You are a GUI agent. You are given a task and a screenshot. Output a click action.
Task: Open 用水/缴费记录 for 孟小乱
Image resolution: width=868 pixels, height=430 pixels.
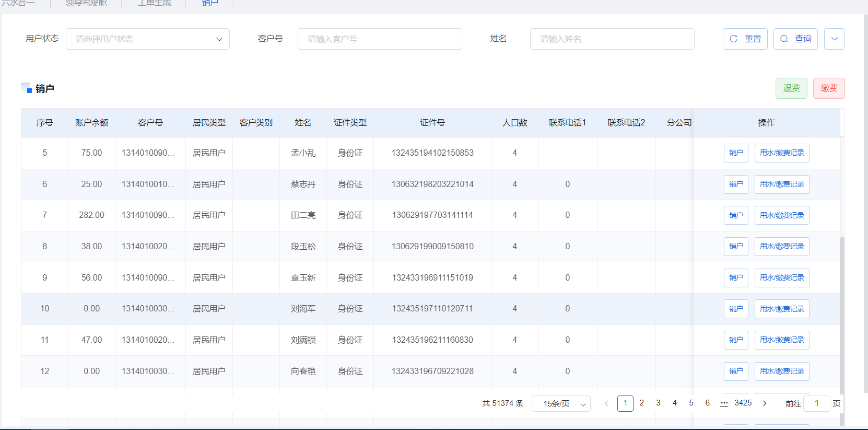click(782, 153)
